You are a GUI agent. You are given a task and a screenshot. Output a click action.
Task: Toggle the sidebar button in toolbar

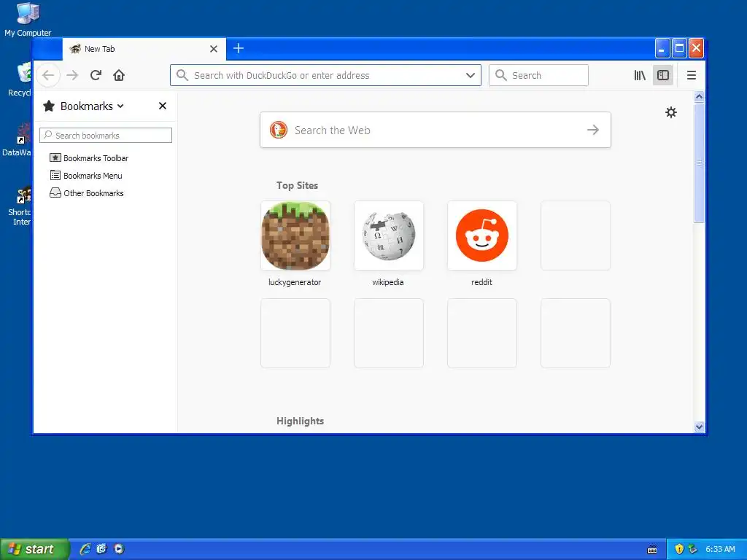662,75
